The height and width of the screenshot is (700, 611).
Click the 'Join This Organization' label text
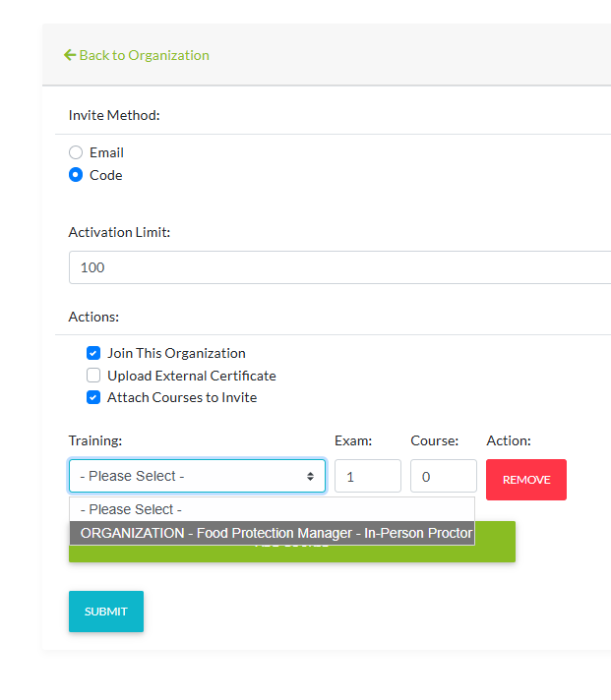(x=176, y=353)
